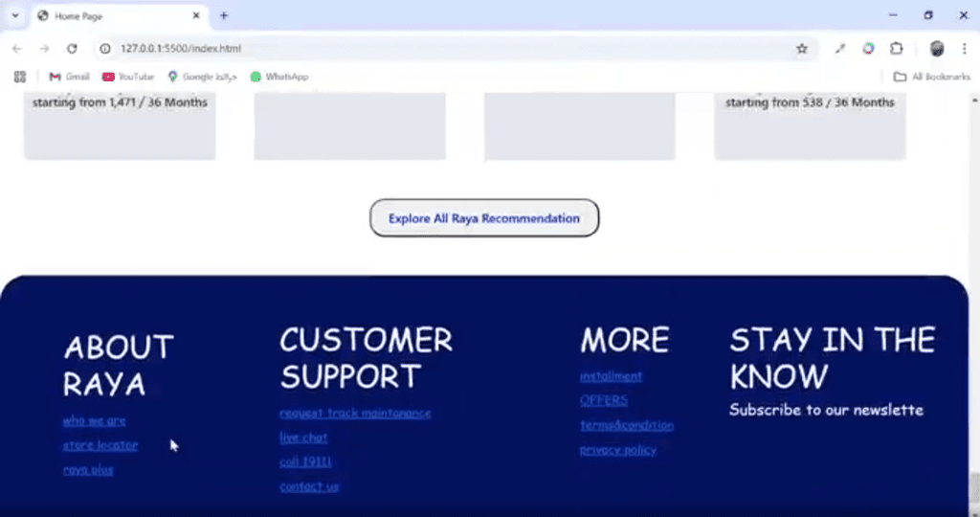This screenshot has height=517, width=980.
Task: Open the 'live chat' link
Action: click(x=303, y=438)
